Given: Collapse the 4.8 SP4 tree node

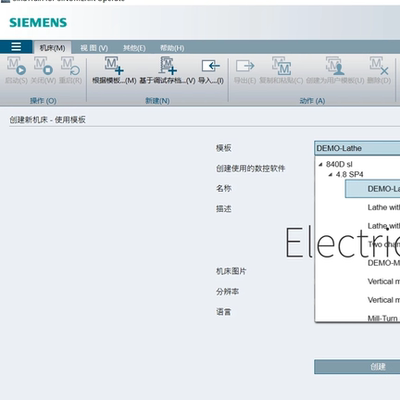Looking at the screenshot, I should (x=330, y=175).
